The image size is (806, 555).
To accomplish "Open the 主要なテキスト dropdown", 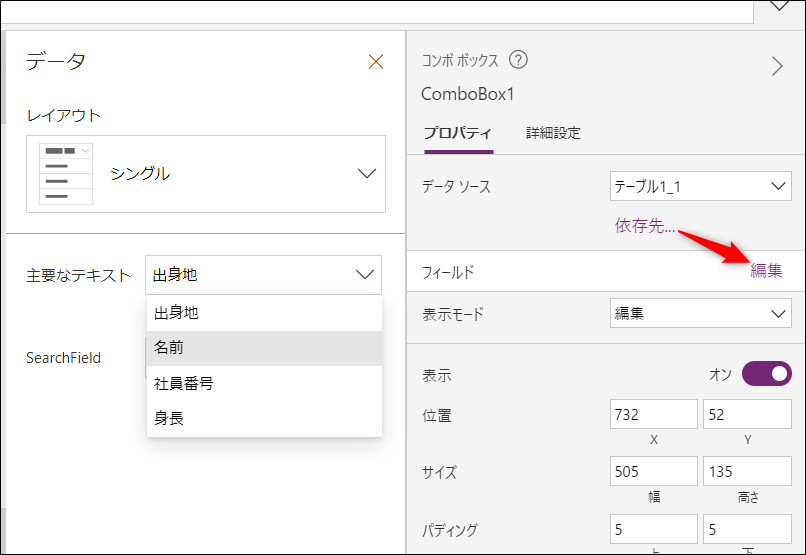I will pos(263,275).
